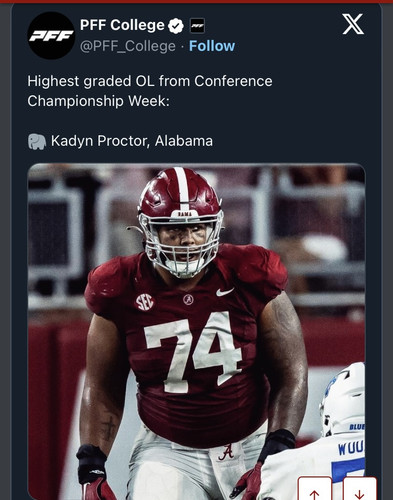The height and width of the screenshot is (500, 393).
Task: Click the SEC patch on the jersey
Action: pos(145,302)
